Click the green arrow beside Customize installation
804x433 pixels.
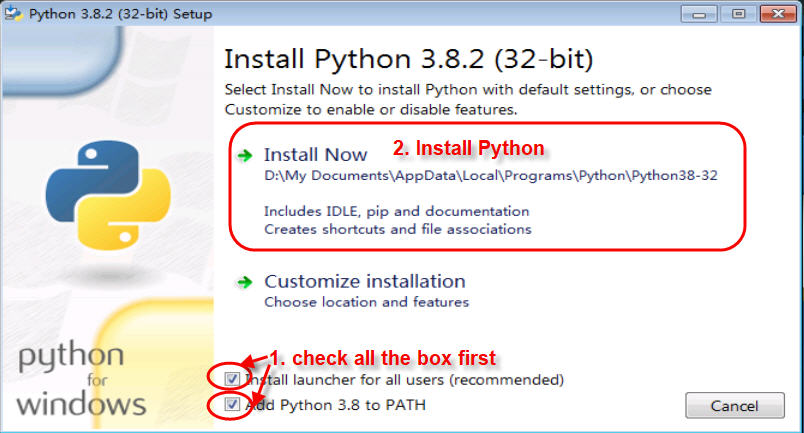point(245,282)
